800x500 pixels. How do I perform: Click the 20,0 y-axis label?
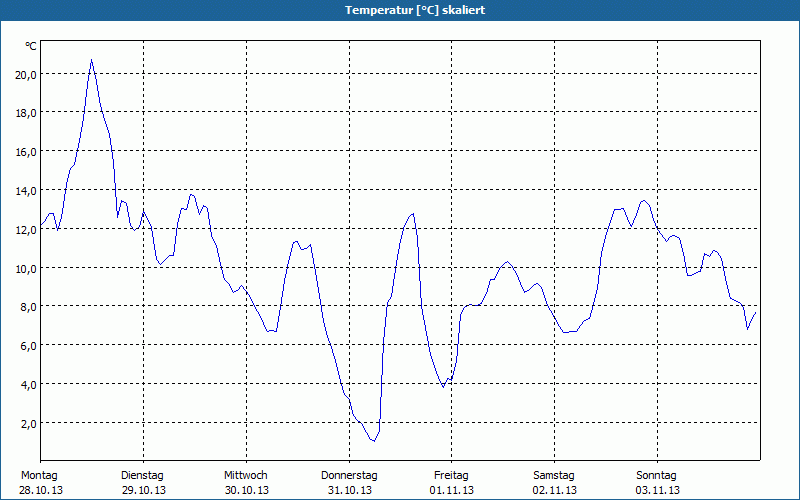[26, 74]
